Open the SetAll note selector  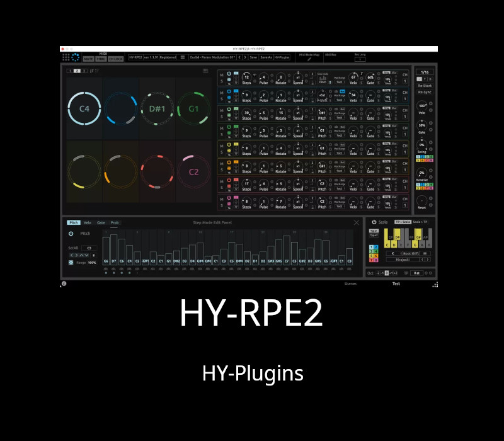[x=89, y=248]
